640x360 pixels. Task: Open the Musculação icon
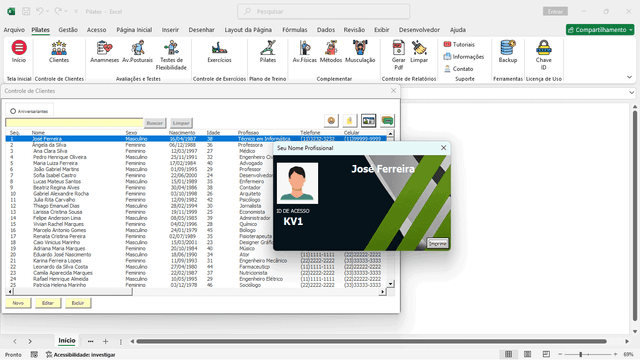(x=360, y=51)
